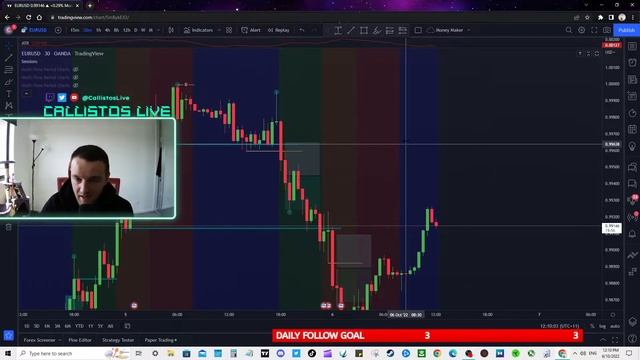The image size is (640, 360).
Task: Click the add symbol plus icon
Action: (x=58, y=30)
